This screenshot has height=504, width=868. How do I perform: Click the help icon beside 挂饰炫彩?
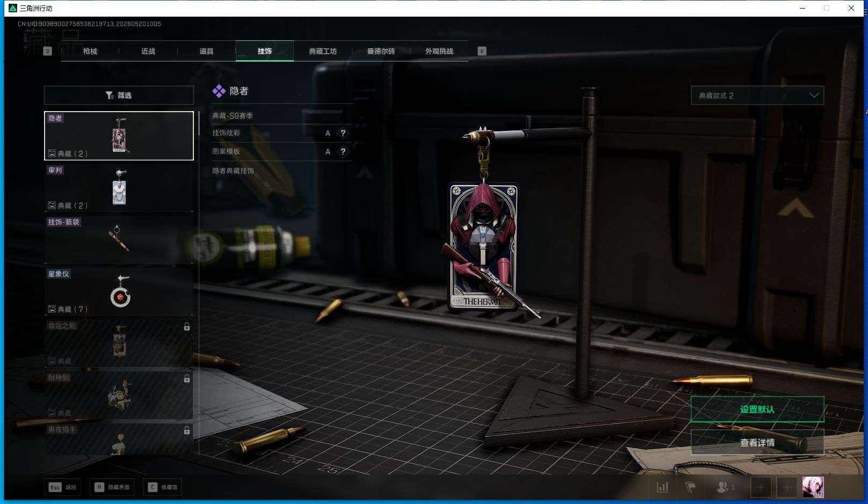click(x=343, y=133)
